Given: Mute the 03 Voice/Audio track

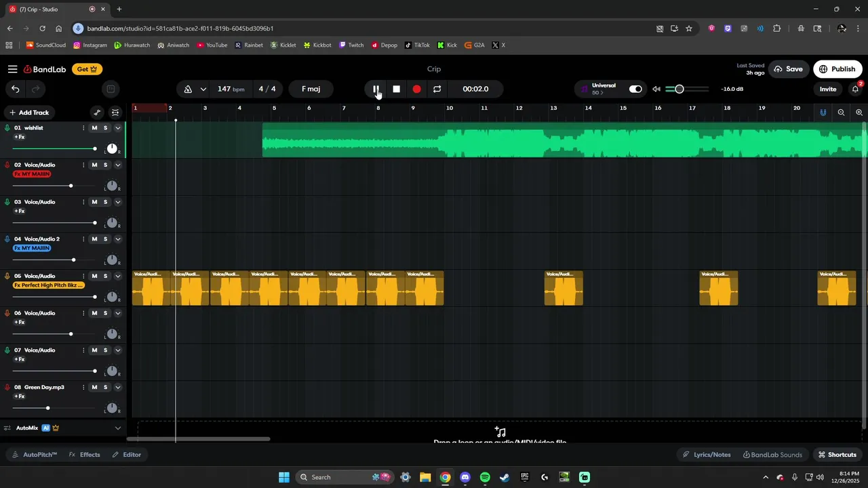Looking at the screenshot, I should pyautogui.click(x=94, y=202).
